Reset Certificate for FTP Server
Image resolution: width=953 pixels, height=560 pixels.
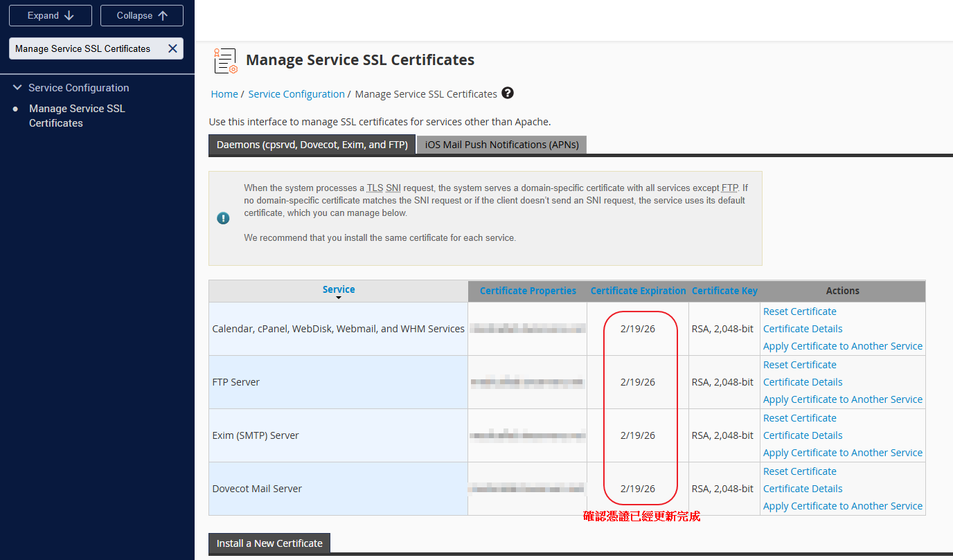(x=799, y=365)
